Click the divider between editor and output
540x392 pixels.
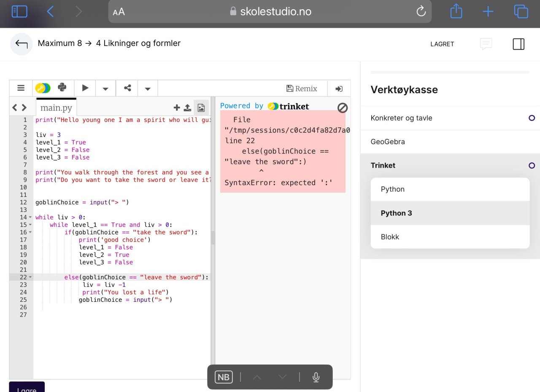pos(213,238)
